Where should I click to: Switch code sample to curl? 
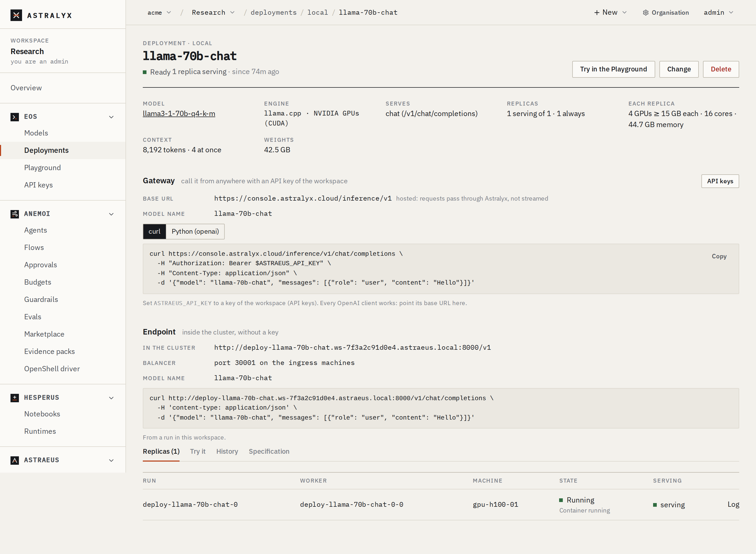pyautogui.click(x=155, y=231)
